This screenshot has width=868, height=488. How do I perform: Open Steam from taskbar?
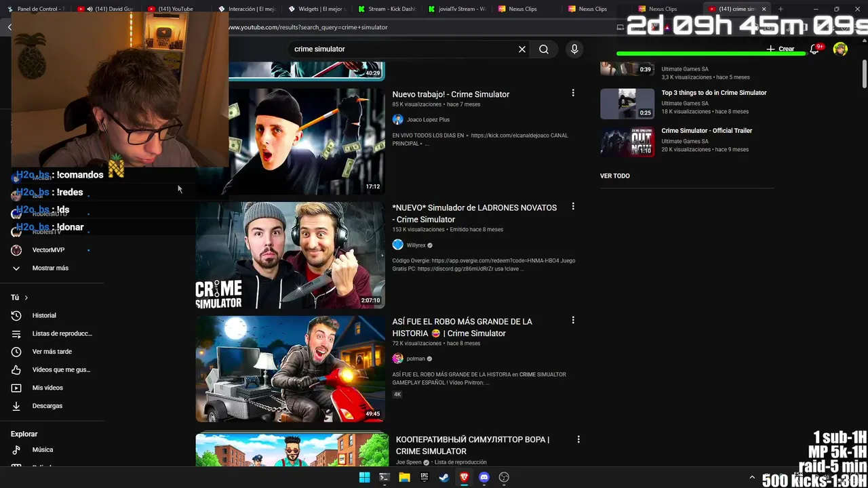444,477
